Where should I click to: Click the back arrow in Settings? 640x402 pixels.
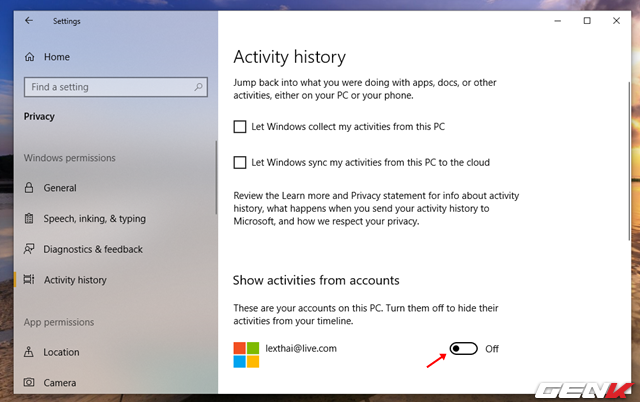pos(28,20)
